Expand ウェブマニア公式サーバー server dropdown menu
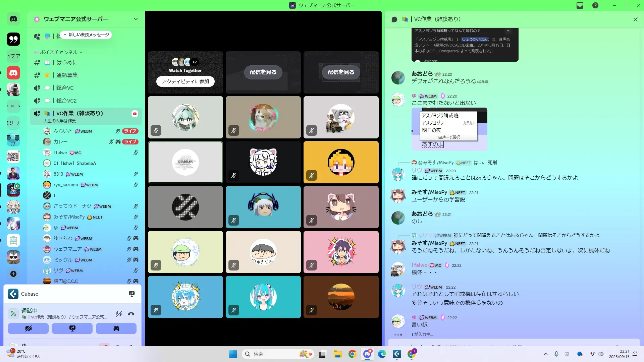The height and width of the screenshot is (362, 644). (136, 19)
